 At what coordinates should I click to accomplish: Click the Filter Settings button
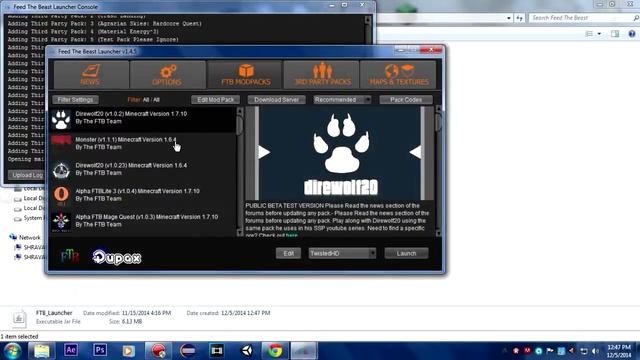pyautogui.click(x=76, y=100)
